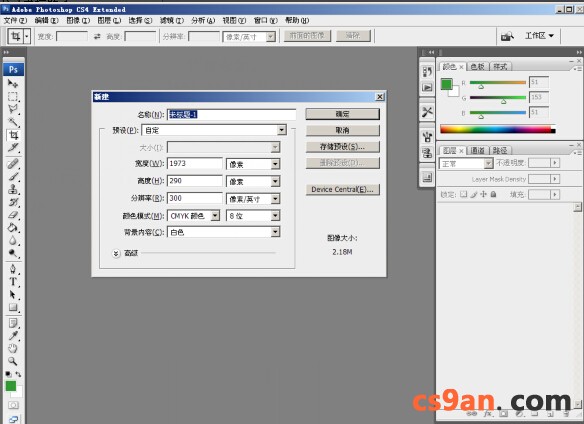Image resolution: width=584 pixels, height=424 pixels.
Task: Expand the 高级 advanced options
Action: pos(116,253)
